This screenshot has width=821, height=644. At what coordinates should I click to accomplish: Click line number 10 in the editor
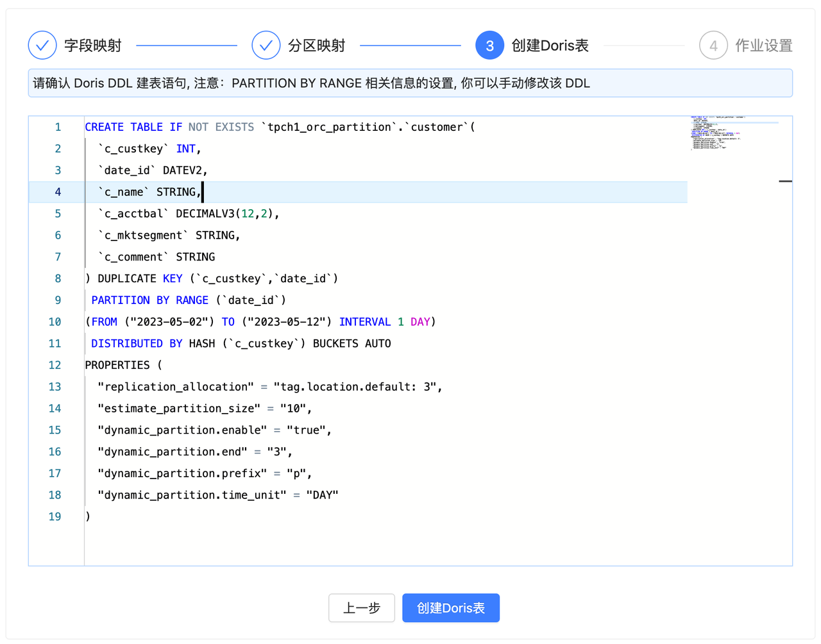[x=55, y=321]
